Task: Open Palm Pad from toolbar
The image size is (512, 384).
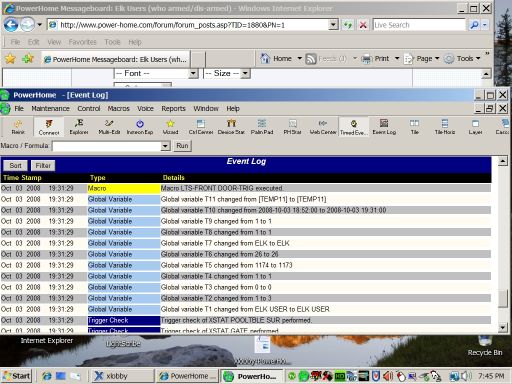Action: click(262, 127)
